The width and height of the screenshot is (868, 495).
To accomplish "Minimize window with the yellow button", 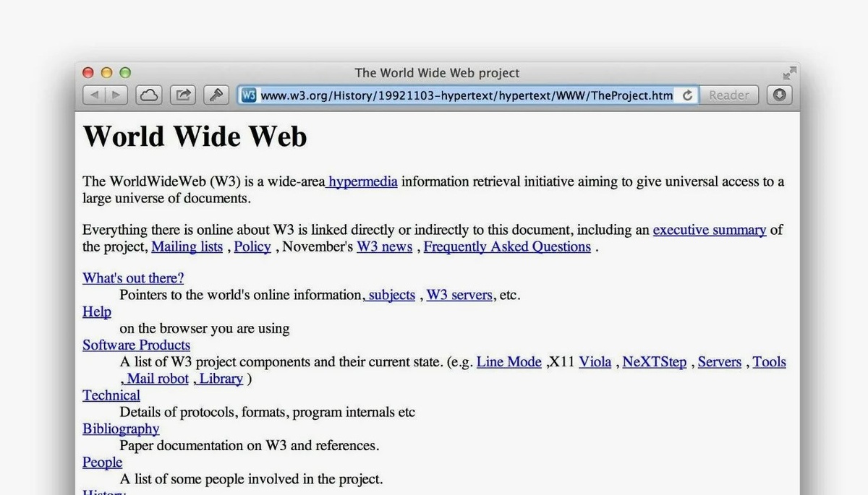I will coord(106,72).
